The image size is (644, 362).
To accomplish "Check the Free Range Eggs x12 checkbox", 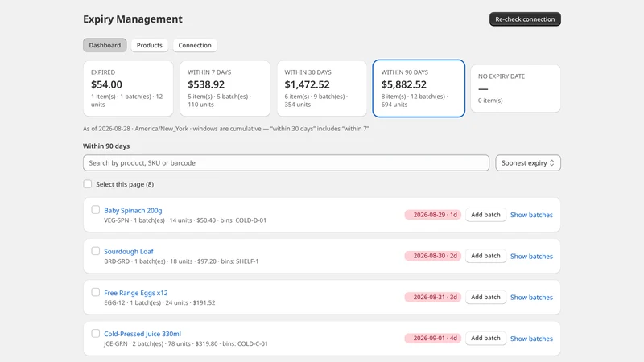I will pos(95,292).
